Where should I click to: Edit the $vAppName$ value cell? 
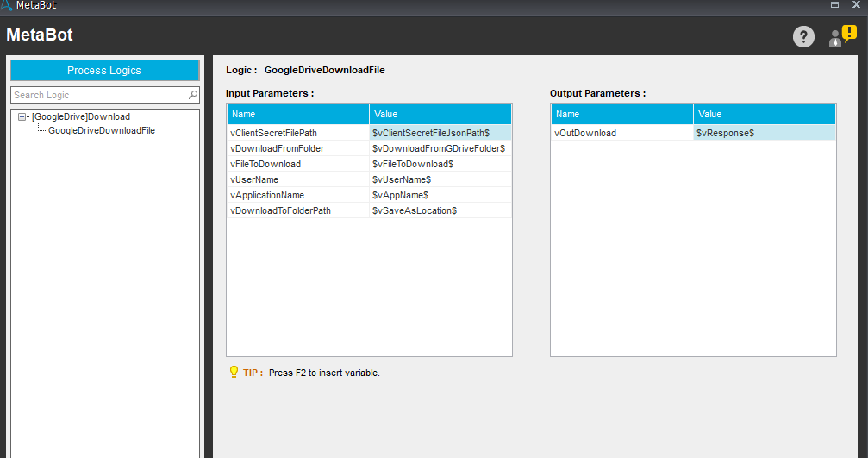click(440, 195)
